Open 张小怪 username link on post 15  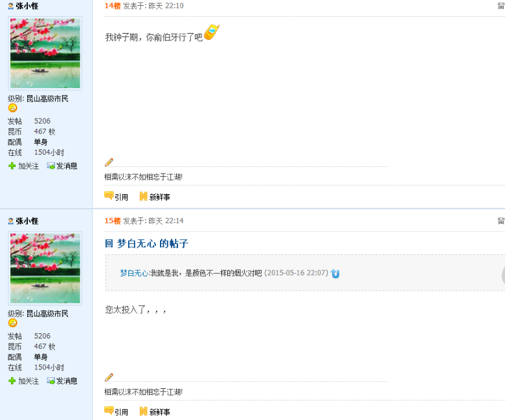point(27,221)
